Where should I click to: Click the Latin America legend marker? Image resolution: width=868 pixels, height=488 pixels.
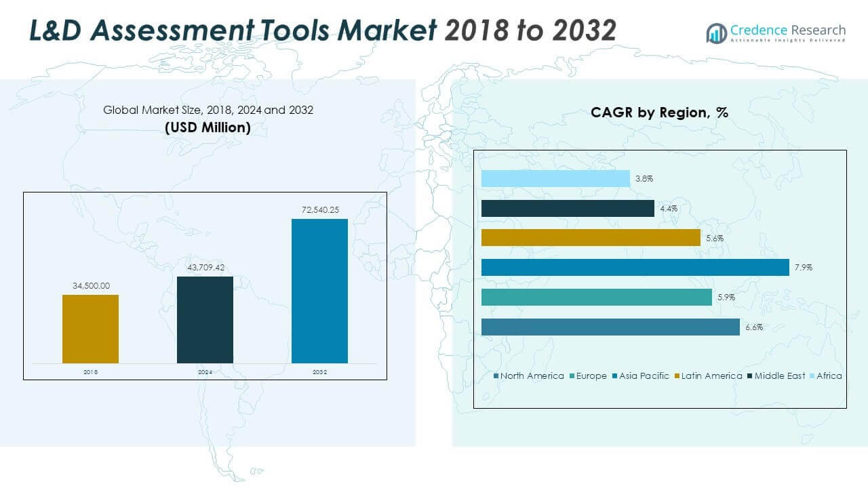[x=676, y=375]
